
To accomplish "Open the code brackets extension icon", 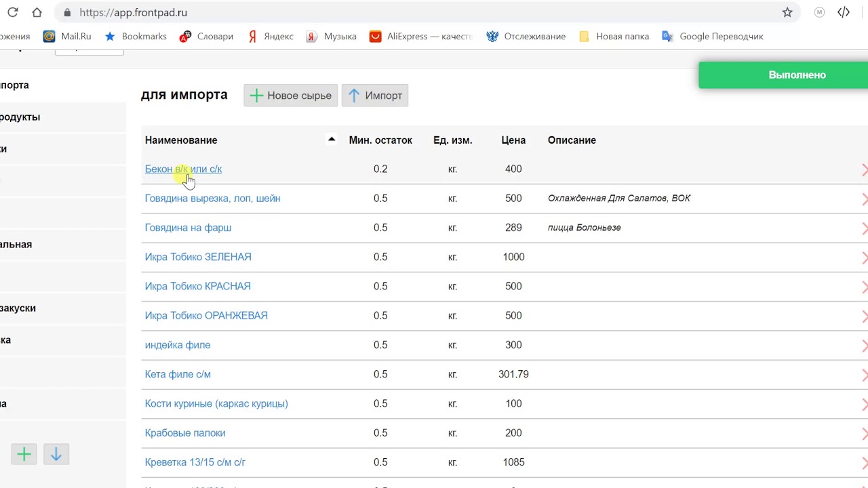I will pos(844,12).
